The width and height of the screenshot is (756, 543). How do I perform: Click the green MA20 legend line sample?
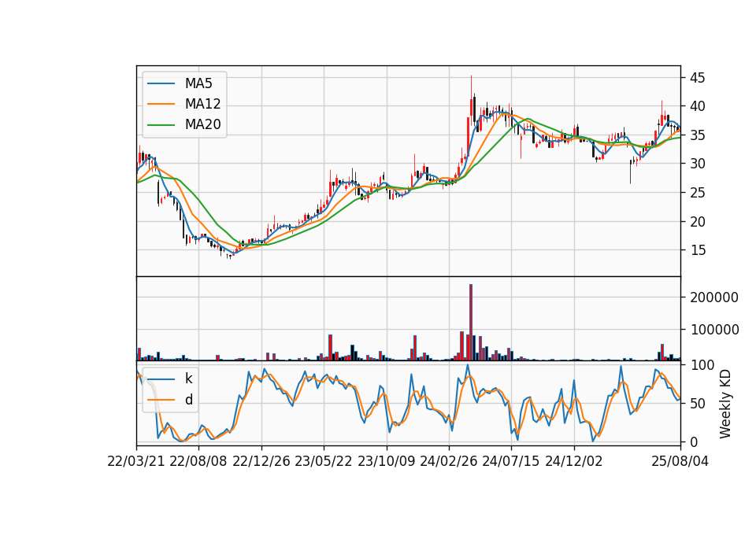(161, 125)
